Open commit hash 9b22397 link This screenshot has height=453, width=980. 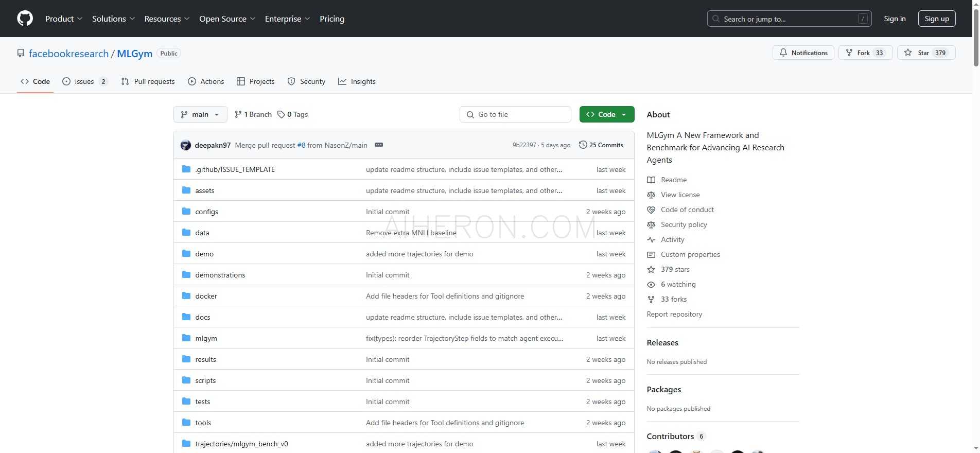pos(524,145)
